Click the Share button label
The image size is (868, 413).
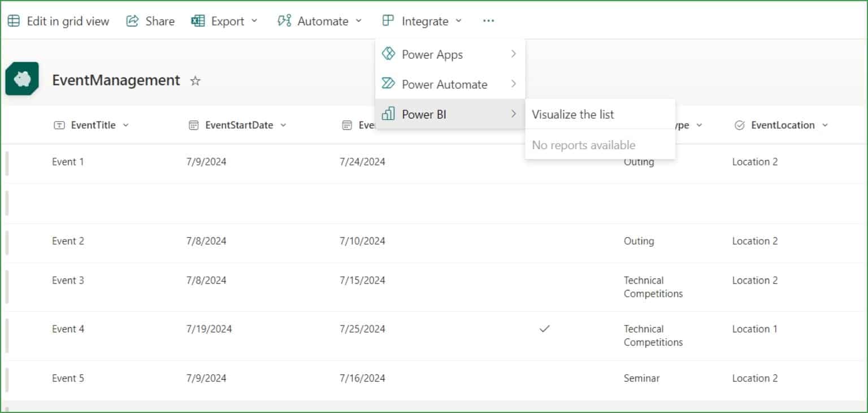click(160, 21)
